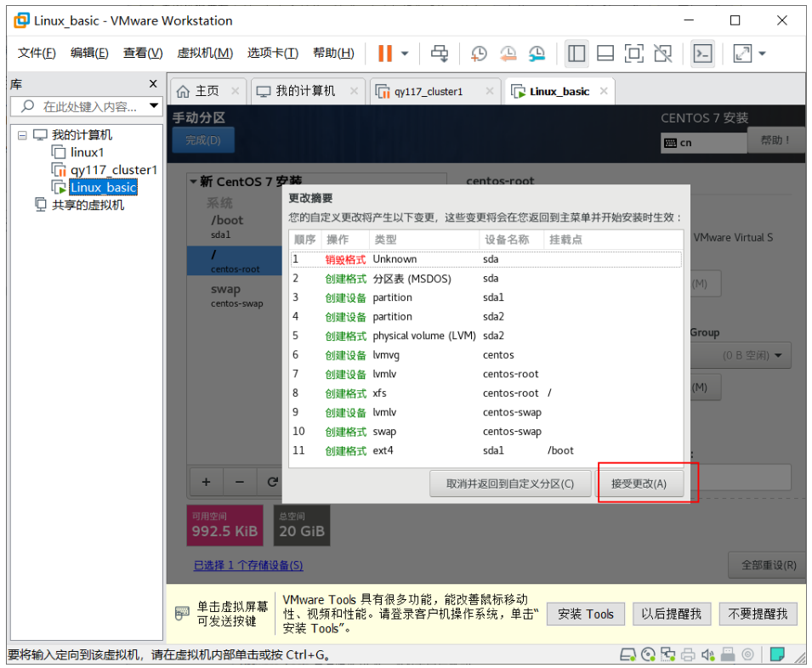This screenshot has height=668, width=812.
Task: Open the power options dropdown arrow
Action: (405, 53)
